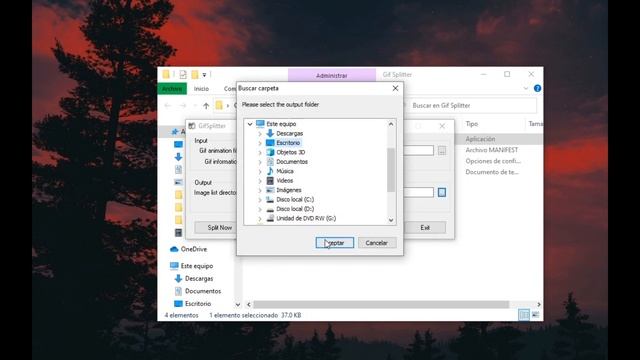Screen dimensions: 640x360
Task: Go up one folder in Explorer
Action: point(206,106)
